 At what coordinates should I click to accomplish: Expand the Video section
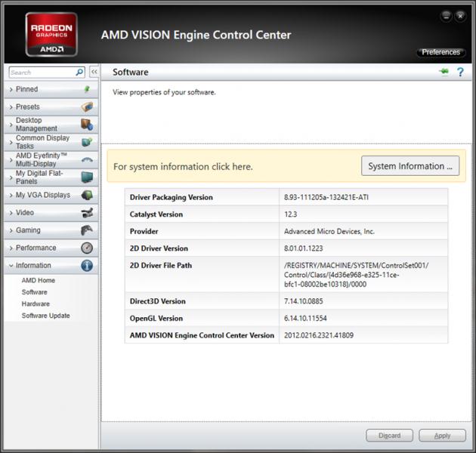click(51, 212)
